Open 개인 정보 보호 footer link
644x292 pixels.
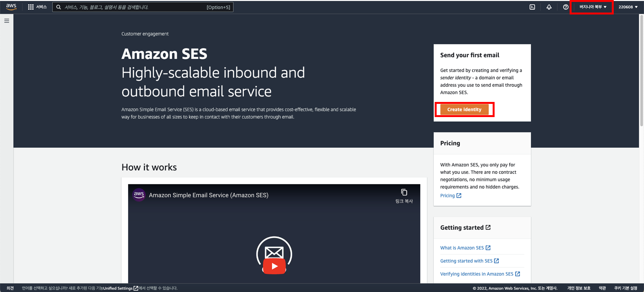(x=579, y=288)
